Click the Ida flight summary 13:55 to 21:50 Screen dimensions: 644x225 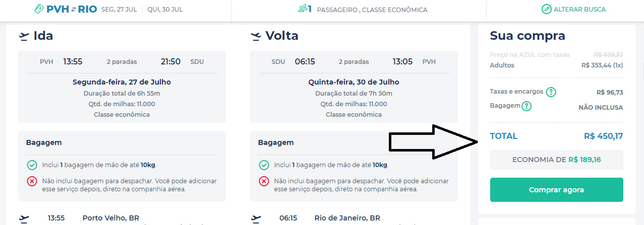[122, 62]
